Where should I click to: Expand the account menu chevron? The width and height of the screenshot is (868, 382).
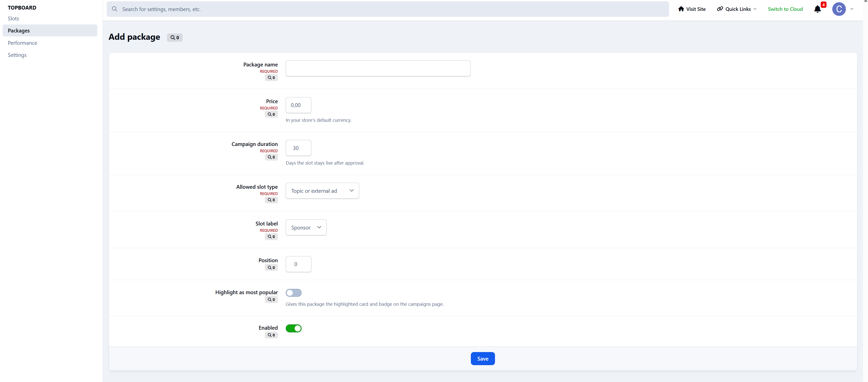pyautogui.click(x=852, y=9)
